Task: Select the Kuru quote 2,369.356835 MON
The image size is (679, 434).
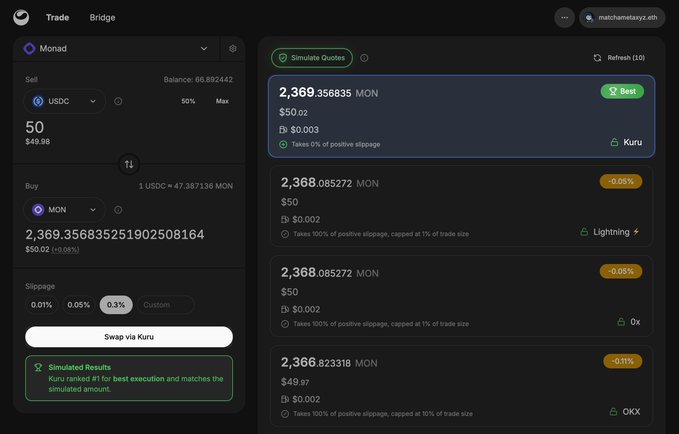Action: pyautogui.click(x=461, y=116)
